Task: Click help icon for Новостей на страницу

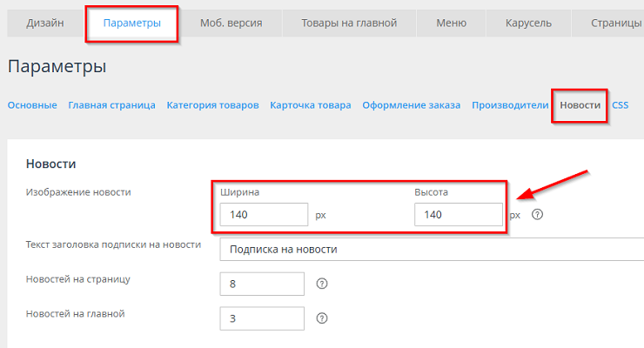Action: tap(322, 284)
